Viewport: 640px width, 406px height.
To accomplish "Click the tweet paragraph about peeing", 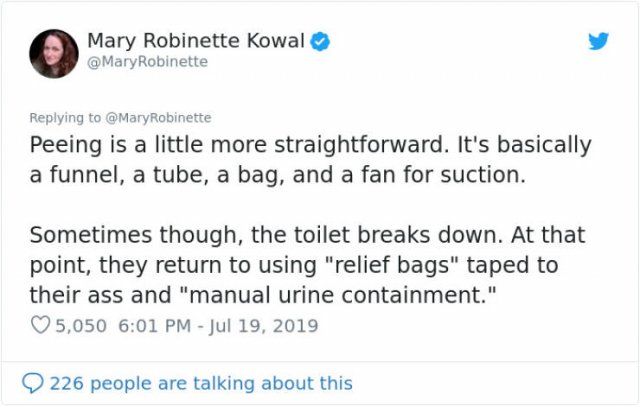I will coord(310,160).
